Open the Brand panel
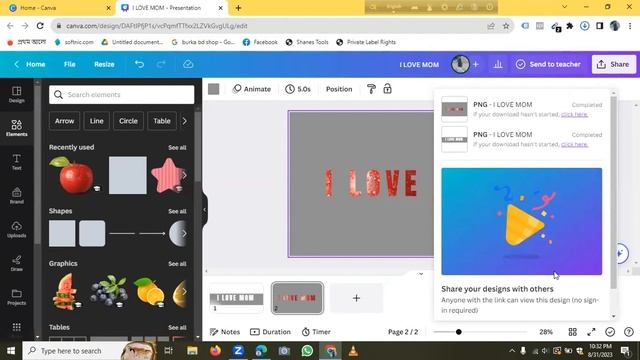Image resolution: width=640 pixels, height=360 pixels. coord(17,196)
